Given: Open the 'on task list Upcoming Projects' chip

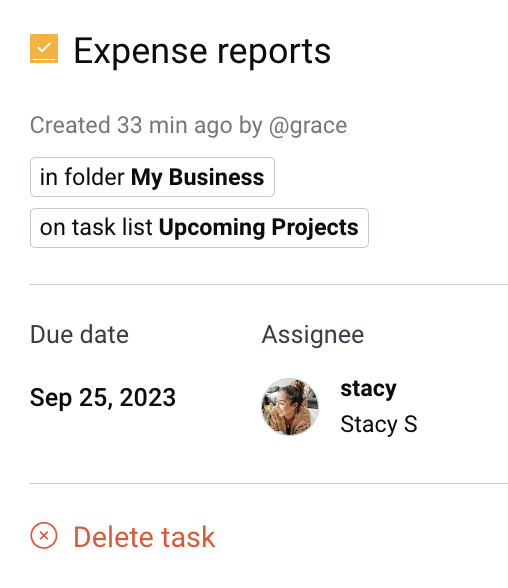Looking at the screenshot, I should 199,228.
